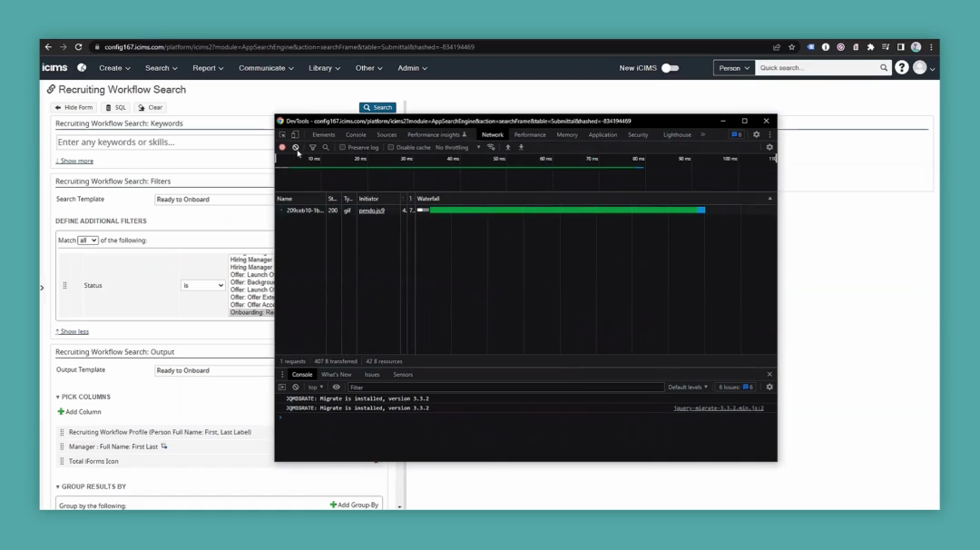Open DevTools three-dot customize menu

(770, 134)
